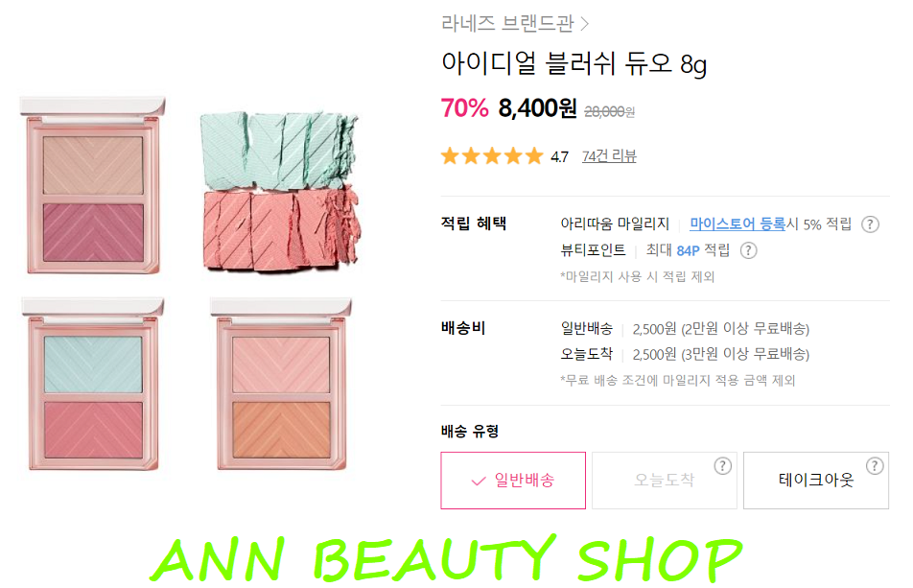Click question mark icon on 테이크아웃 option

[875, 466]
